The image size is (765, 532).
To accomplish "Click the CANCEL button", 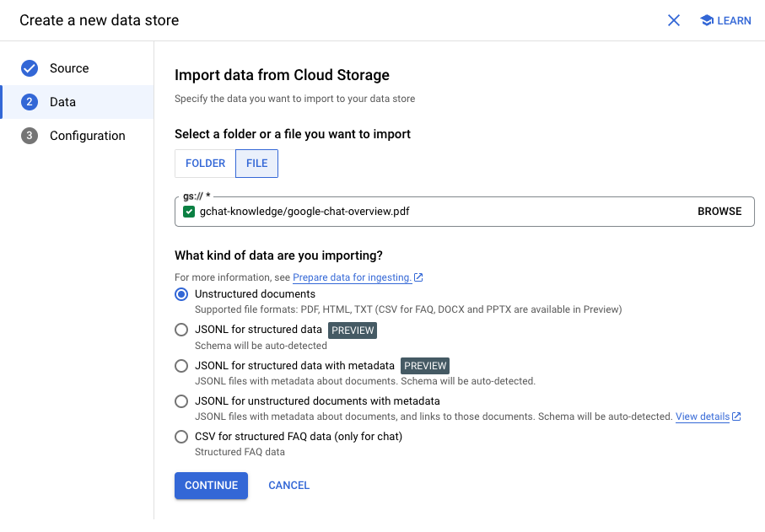I will pos(288,486).
